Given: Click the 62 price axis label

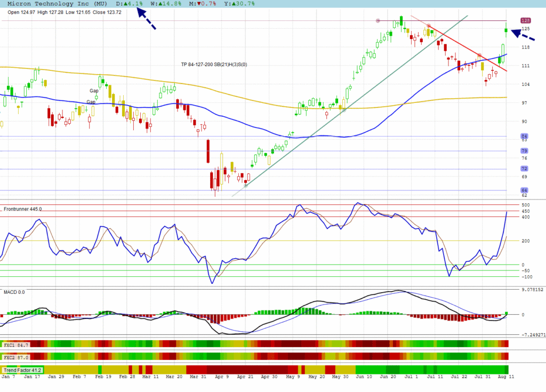Looking at the screenshot, I should tap(525, 196).
